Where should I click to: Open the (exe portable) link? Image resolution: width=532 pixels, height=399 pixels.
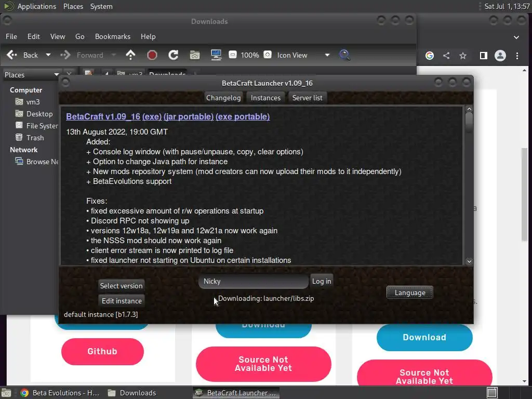click(243, 116)
